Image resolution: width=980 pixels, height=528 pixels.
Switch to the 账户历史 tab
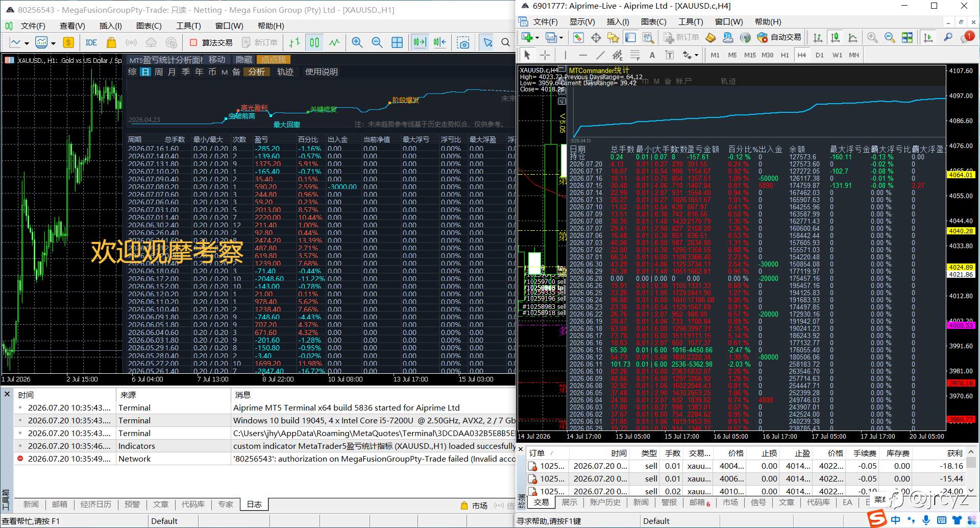coord(605,502)
